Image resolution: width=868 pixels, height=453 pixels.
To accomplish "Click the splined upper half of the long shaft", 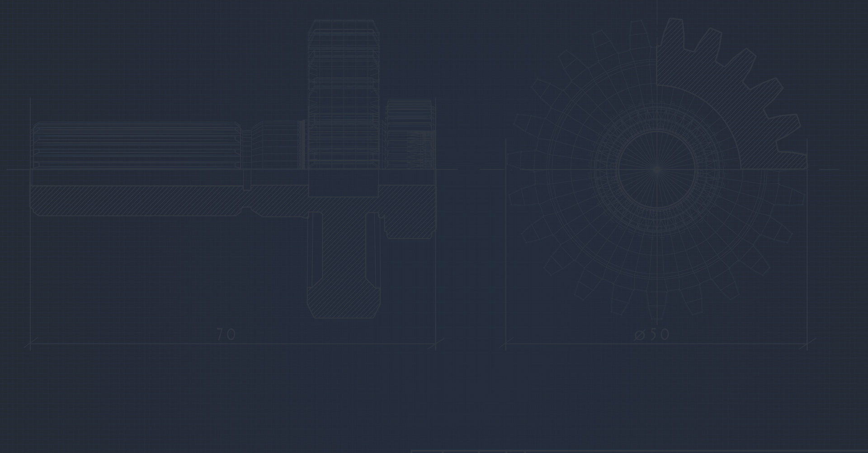I will pyautogui.click(x=136, y=145).
